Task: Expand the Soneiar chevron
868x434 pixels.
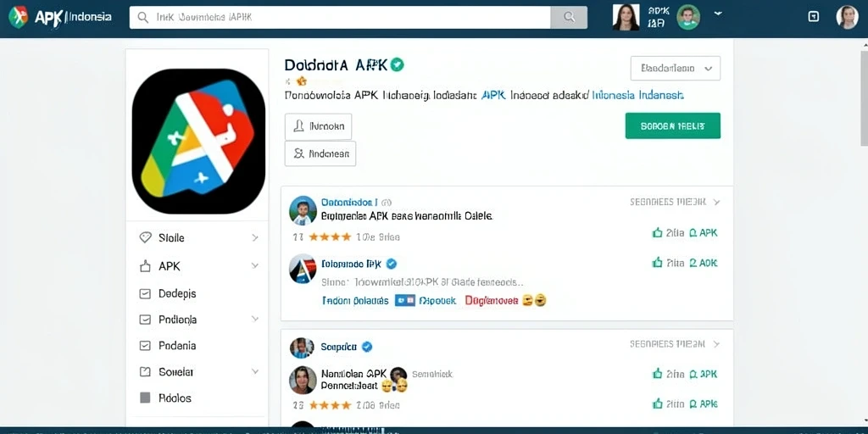Action: [254, 371]
